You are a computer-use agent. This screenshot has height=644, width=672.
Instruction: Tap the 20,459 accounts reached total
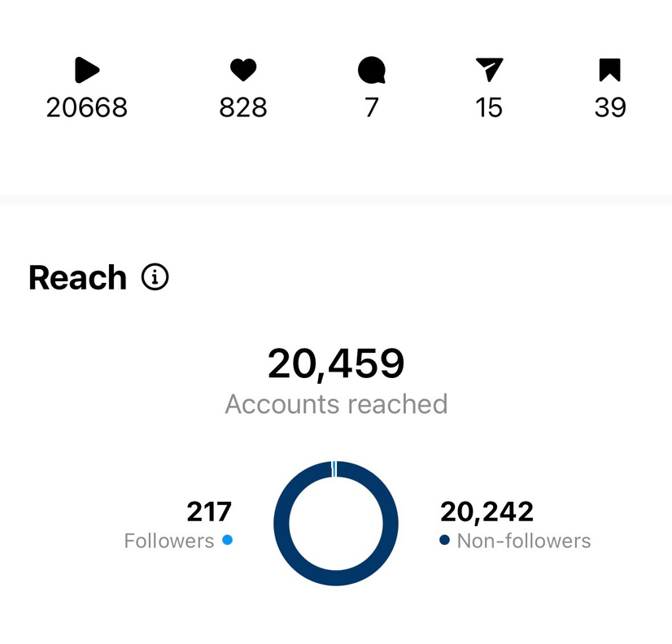click(336, 363)
